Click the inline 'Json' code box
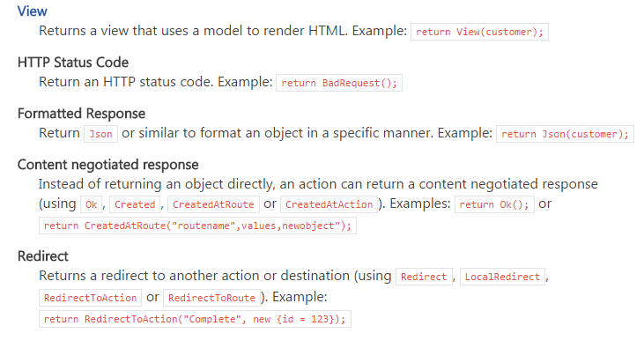The width and height of the screenshot is (644, 348). coord(100,134)
